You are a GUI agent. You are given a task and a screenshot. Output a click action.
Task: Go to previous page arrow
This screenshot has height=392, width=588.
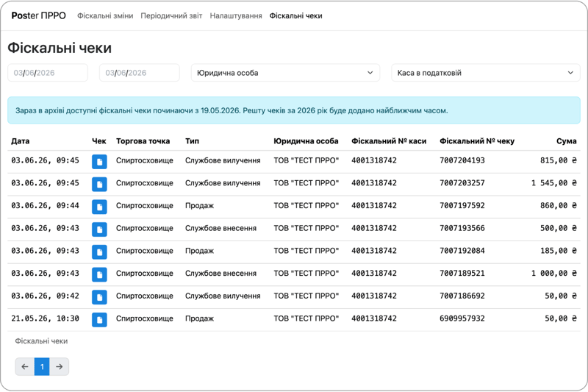[x=25, y=366]
